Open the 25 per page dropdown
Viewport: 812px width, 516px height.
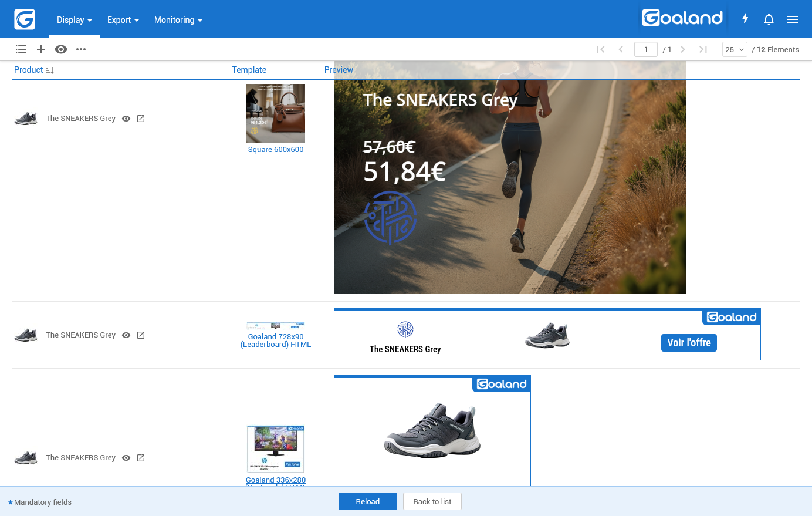(x=735, y=49)
